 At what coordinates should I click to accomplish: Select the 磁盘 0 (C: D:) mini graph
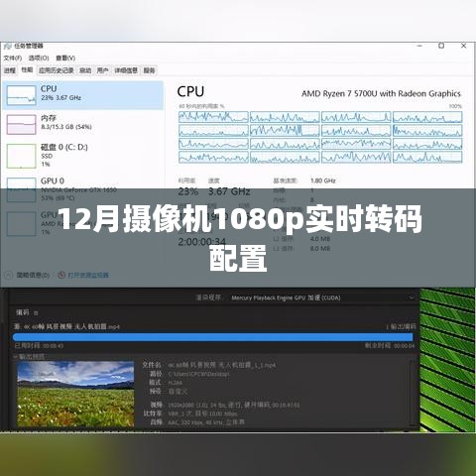pos(21,156)
